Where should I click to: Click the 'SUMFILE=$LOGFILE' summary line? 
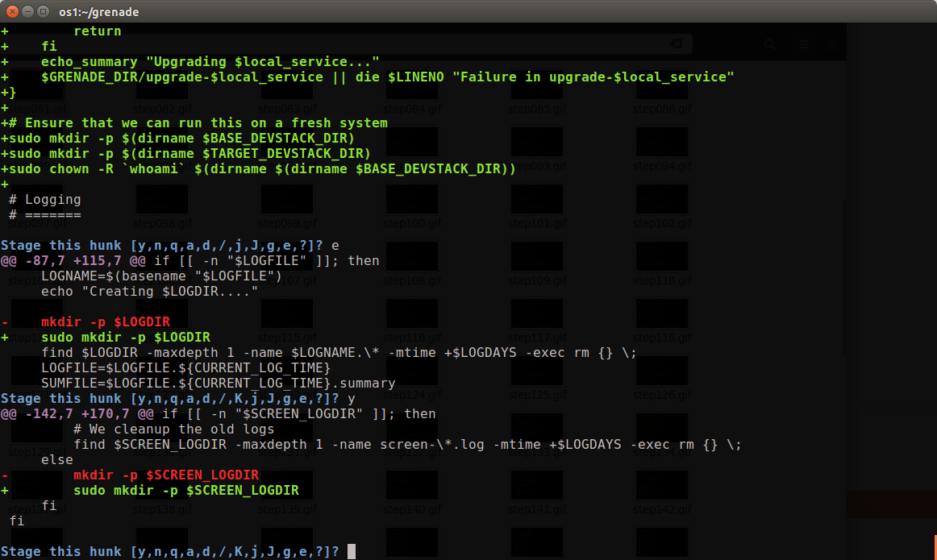218,384
